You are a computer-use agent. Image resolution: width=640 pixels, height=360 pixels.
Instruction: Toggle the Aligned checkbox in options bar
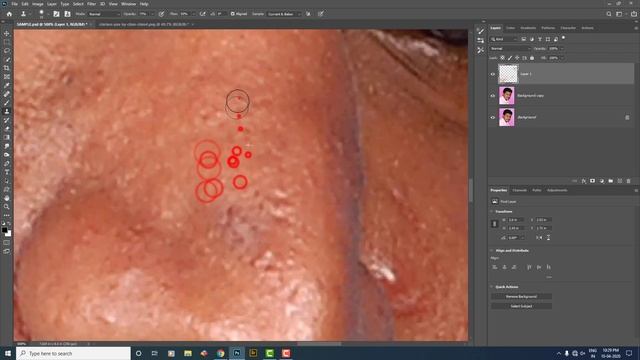click(233, 14)
